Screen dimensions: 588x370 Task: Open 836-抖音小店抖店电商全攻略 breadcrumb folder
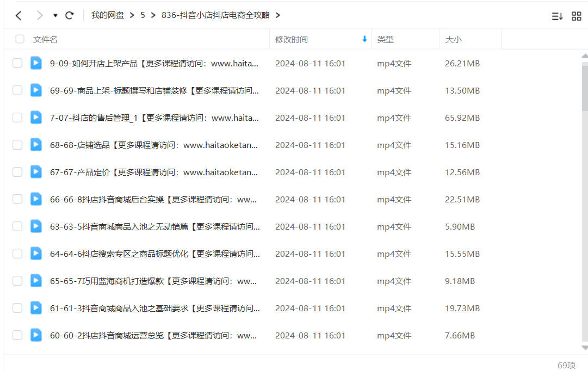coord(215,15)
